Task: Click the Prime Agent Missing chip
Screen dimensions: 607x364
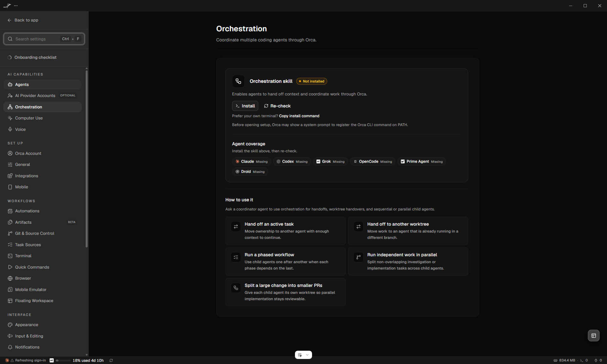Action: pos(421,161)
